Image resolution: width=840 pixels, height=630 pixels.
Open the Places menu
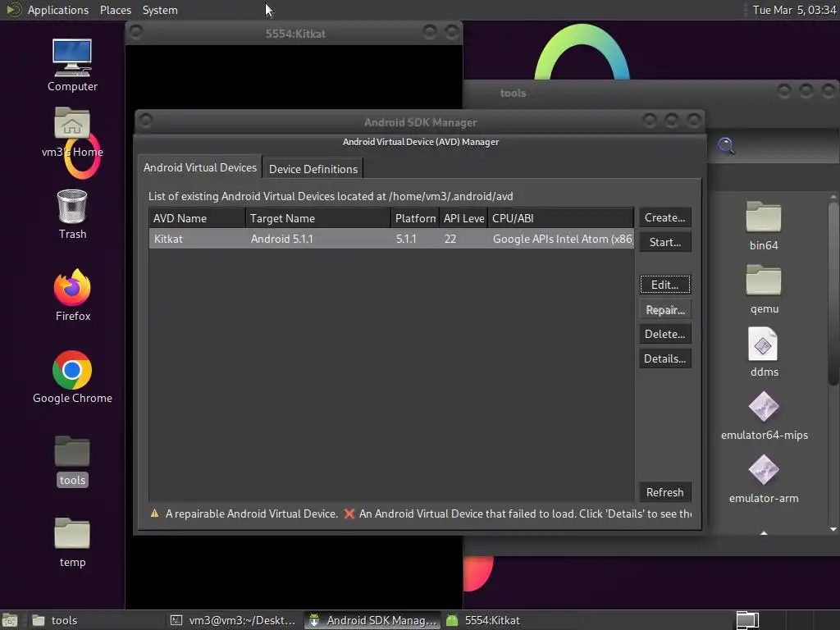115,10
